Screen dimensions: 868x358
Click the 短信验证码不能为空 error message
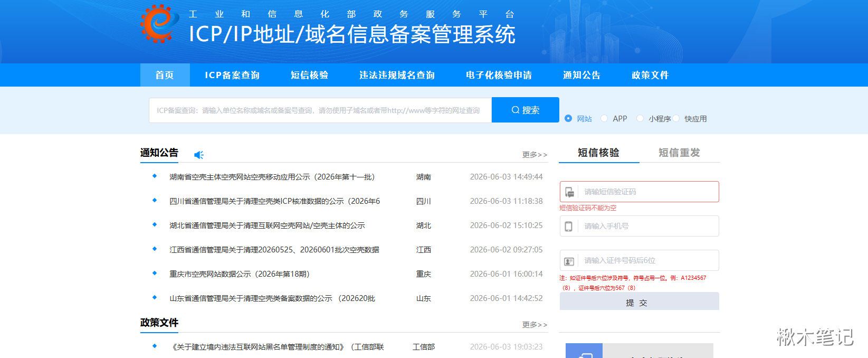[588, 208]
